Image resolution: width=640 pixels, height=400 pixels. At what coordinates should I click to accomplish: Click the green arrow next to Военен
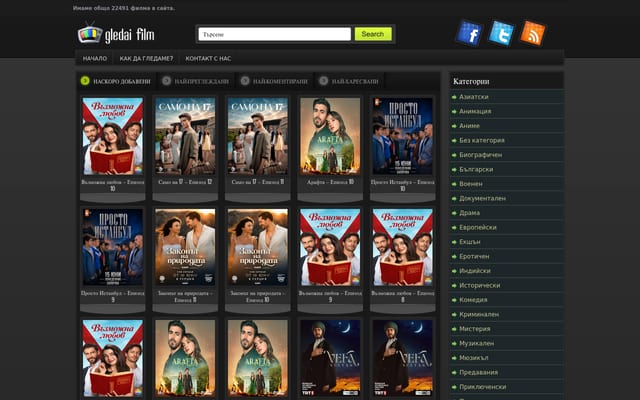coord(454,184)
